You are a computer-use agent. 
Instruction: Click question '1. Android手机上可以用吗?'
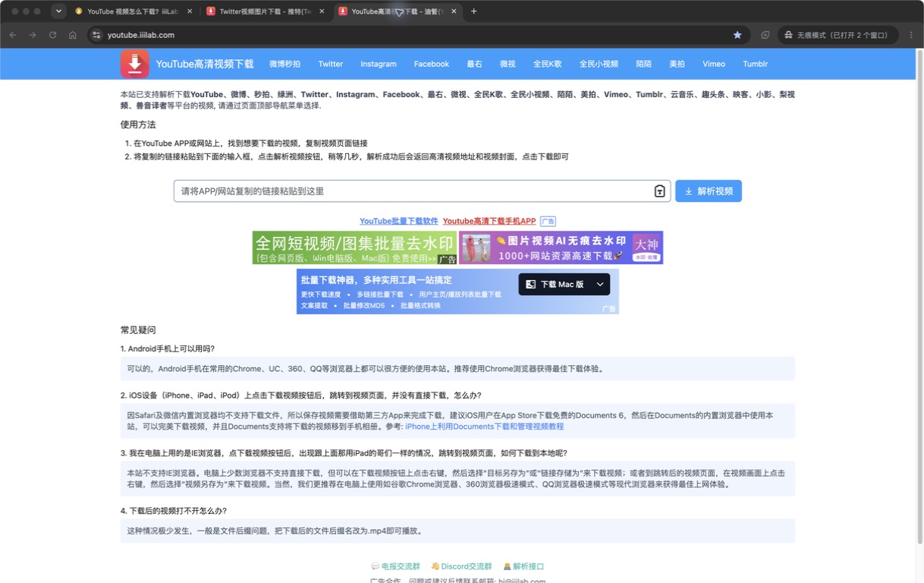pyautogui.click(x=168, y=348)
